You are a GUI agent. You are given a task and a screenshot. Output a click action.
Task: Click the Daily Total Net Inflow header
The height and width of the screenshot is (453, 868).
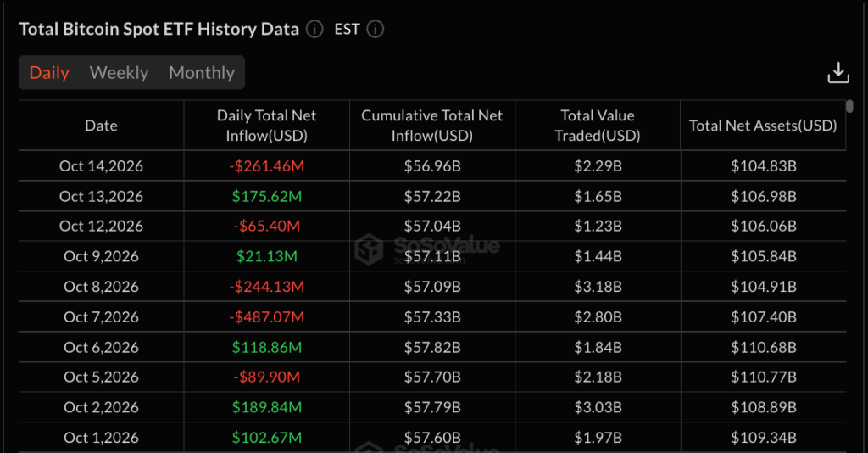[267, 126]
